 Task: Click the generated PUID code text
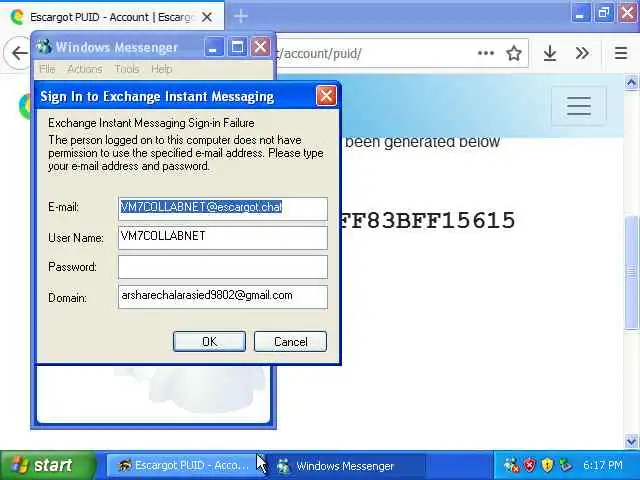(427, 220)
